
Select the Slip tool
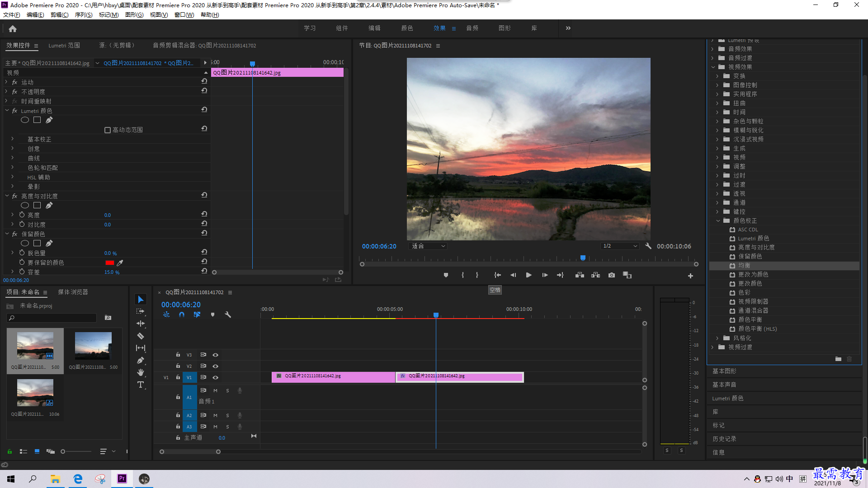click(141, 348)
